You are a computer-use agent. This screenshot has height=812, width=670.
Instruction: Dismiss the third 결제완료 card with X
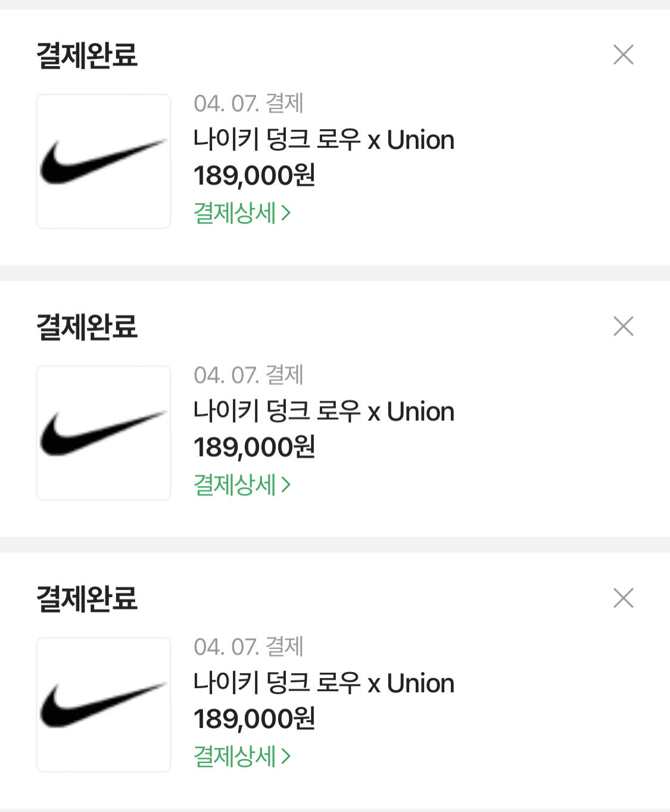(x=623, y=598)
